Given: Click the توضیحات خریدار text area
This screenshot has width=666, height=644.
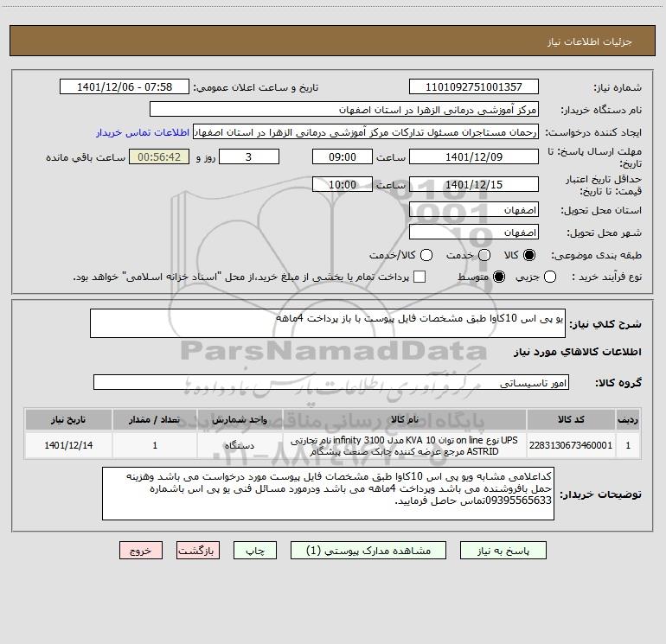Looking at the screenshot, I should 328,494.
